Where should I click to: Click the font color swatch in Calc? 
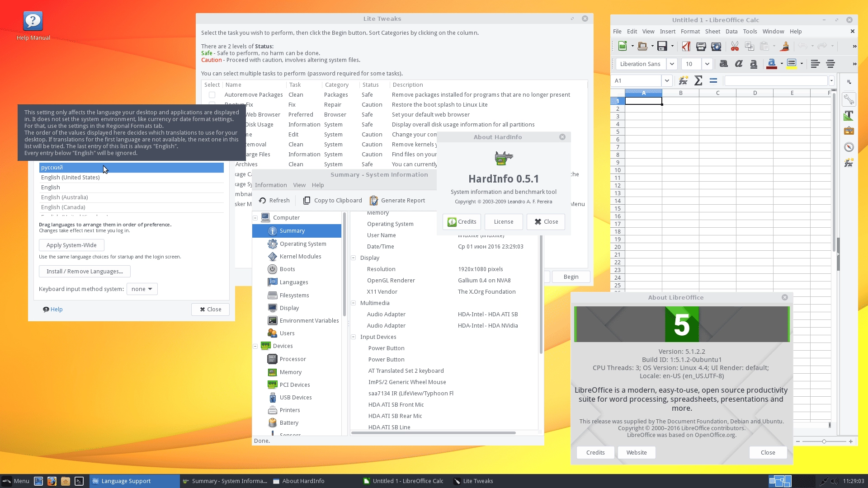click(772, 64)
